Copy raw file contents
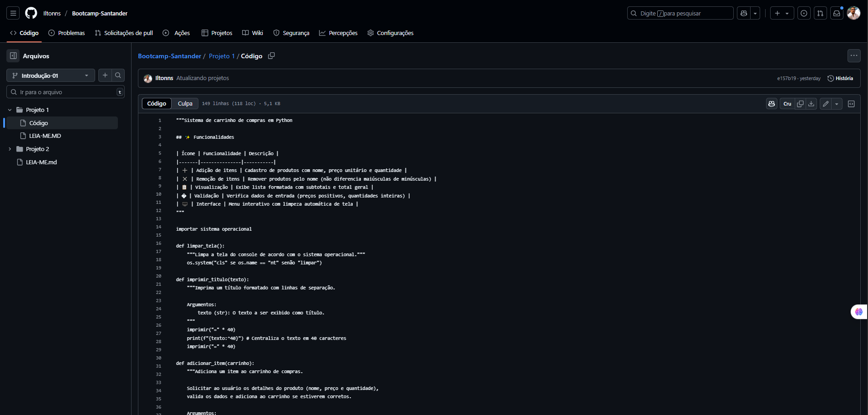This screenshot has width=868, height=415. click(800, 104)
